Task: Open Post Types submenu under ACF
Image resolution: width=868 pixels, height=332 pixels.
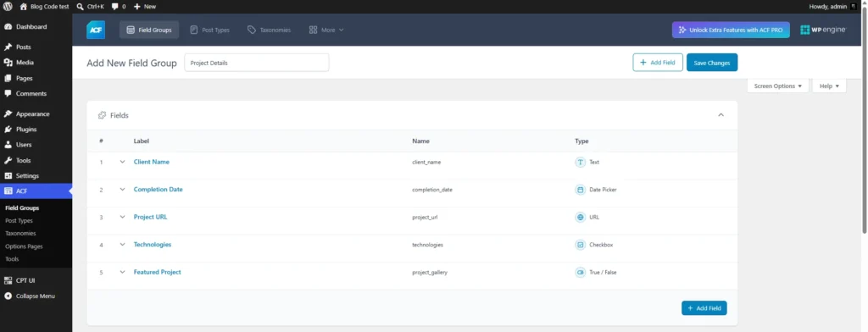Action: (19, 221)
